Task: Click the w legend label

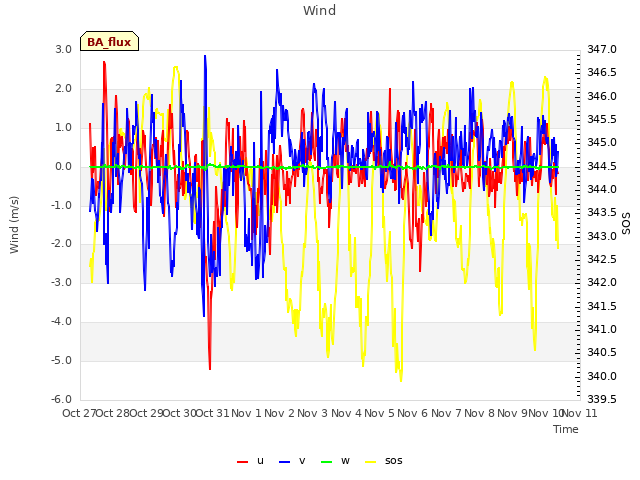Action: (345, 460)
